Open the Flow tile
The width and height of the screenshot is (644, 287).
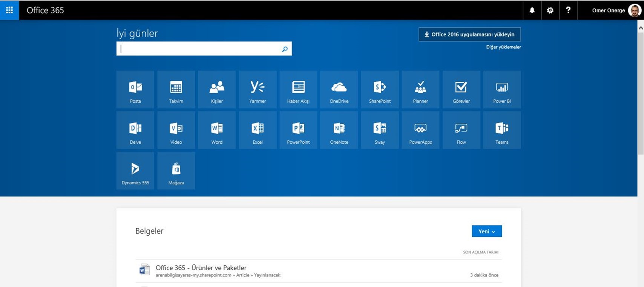461,130
